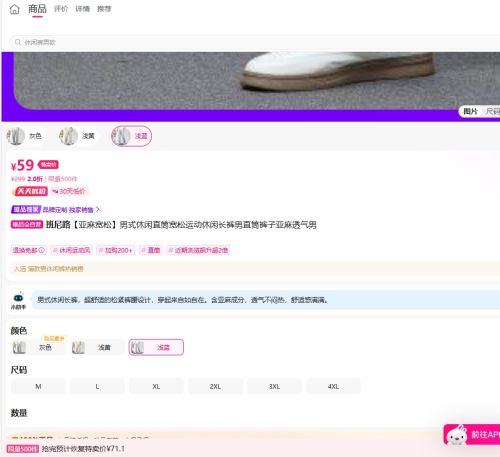Viewport: 500px width, 457px height.
Task: Go to the home page icon
Action: click(x=14, y=9)
